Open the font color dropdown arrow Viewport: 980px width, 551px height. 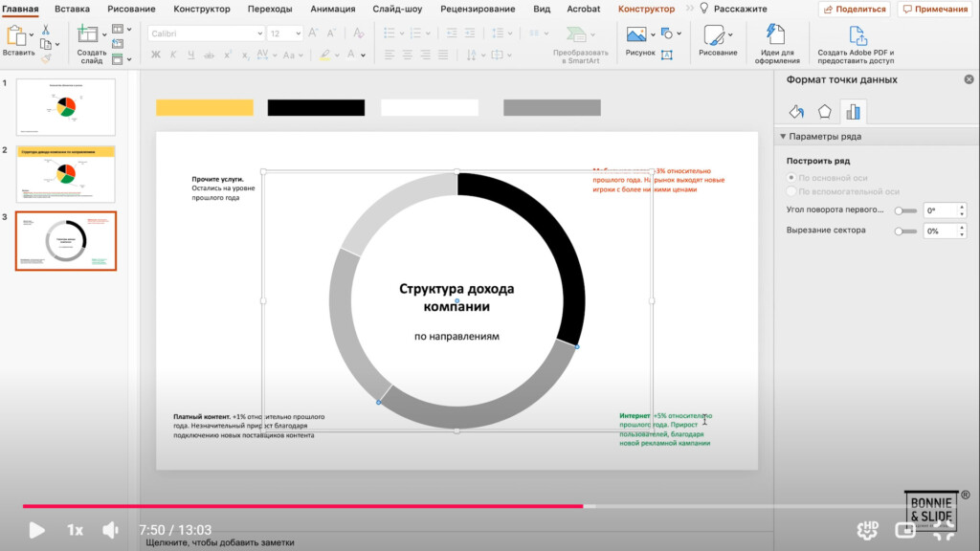point(363,55)
